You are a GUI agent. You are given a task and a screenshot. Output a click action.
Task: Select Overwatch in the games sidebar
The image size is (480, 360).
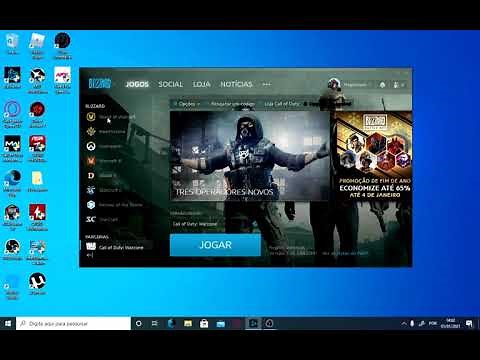(x=104, y=146)
